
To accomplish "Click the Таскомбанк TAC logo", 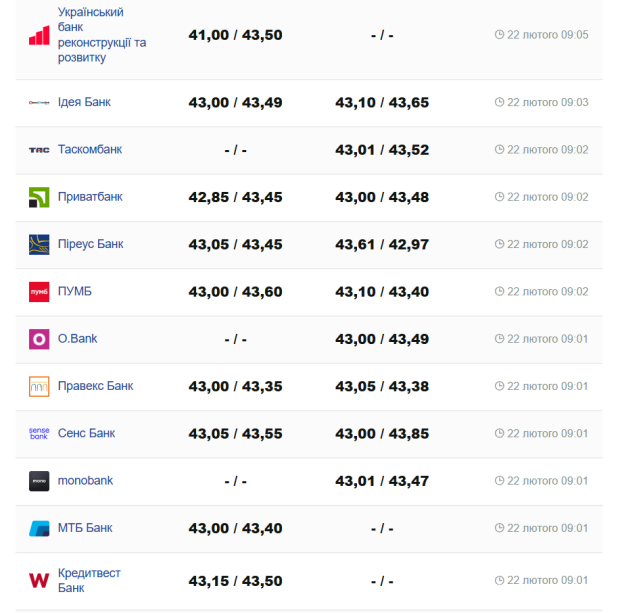I will (x=39, y=150).
